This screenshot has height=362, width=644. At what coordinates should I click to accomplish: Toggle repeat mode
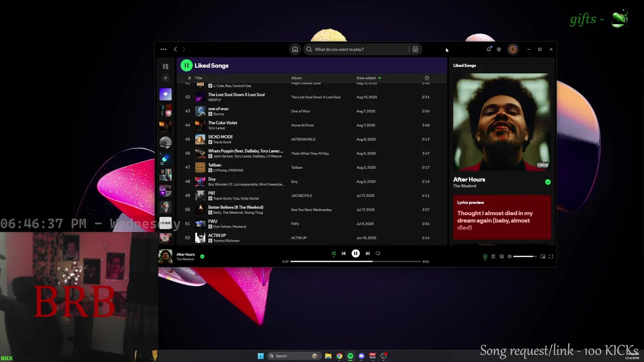tap(378, 253)
